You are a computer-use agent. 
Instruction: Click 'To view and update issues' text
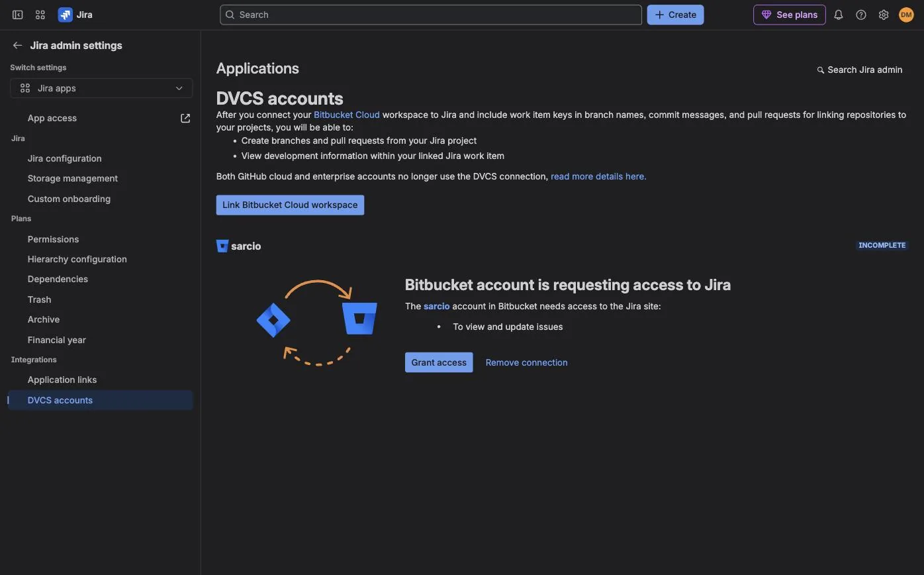508,327
